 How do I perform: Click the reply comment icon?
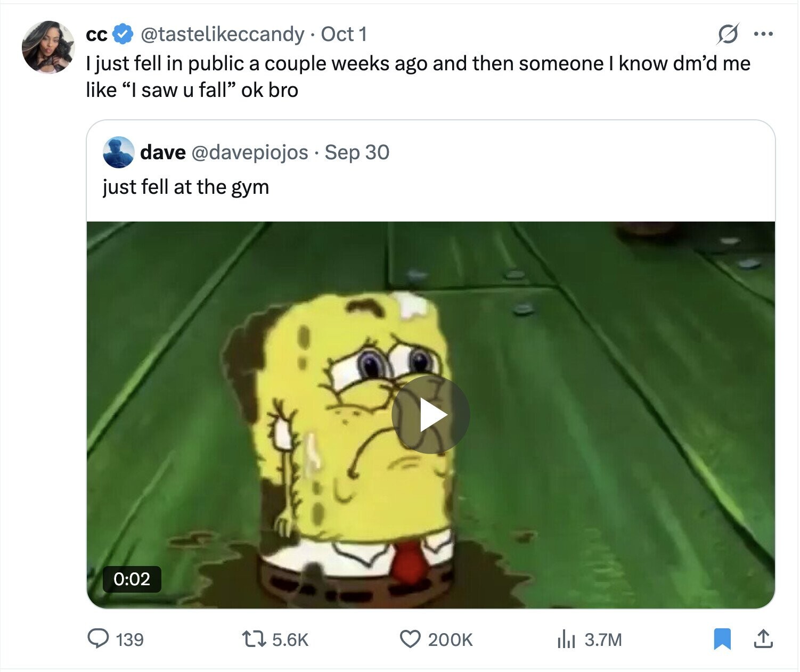(98, 638)
